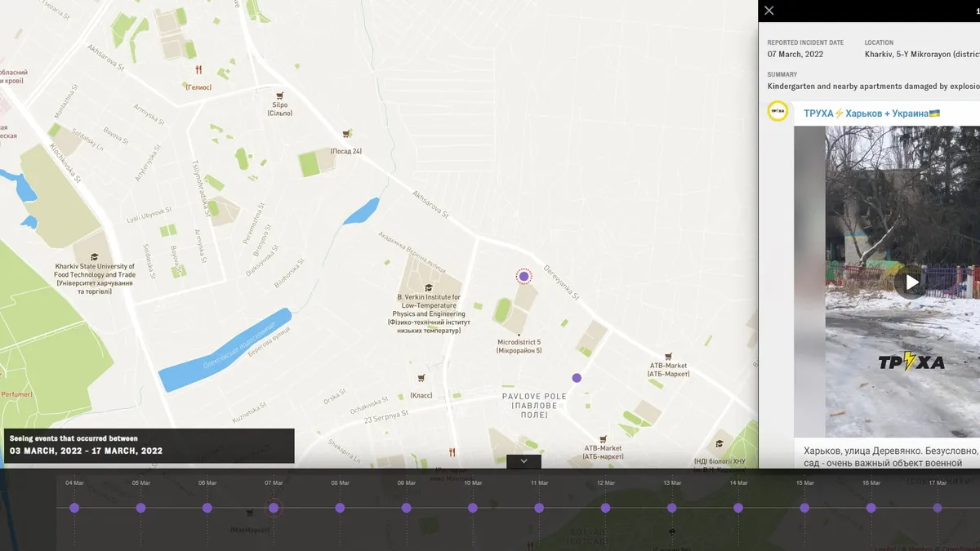Select the 04 Mar timeline event dot
980x551 pixels.
[74, 508]
